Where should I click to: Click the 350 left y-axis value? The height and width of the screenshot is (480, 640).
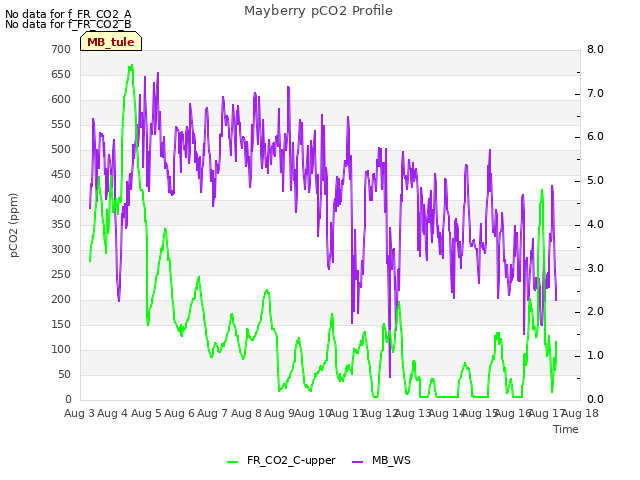point(61,224)
